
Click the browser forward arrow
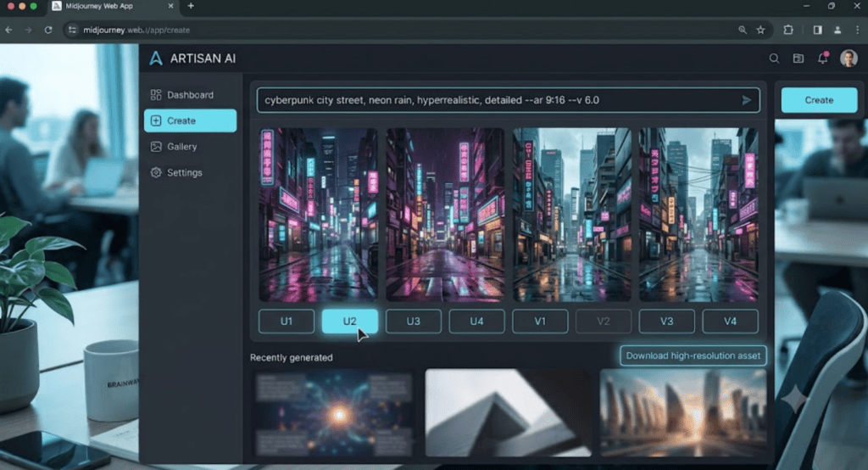28,30
